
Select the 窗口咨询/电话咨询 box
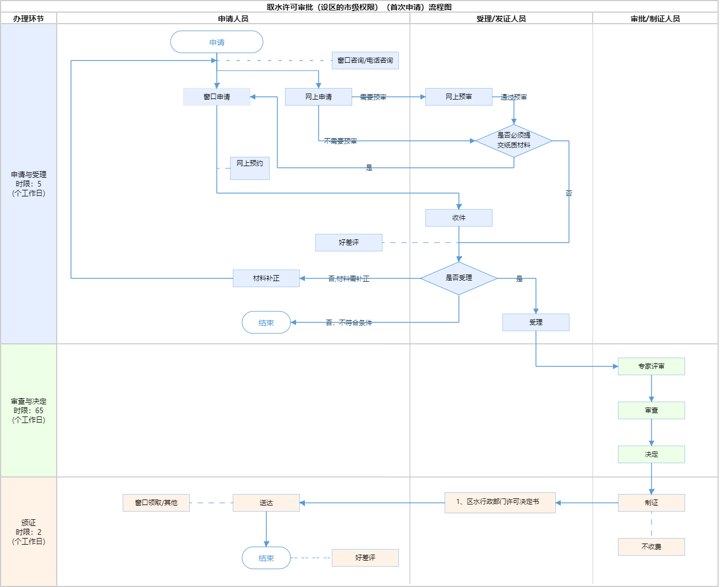coord(365,61)
